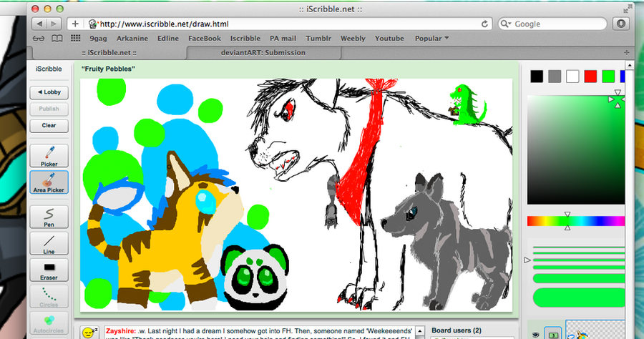Show all bookmarks book icon
Screen dimensions: 644x339
pyautogui.click(x=57, y=39)
